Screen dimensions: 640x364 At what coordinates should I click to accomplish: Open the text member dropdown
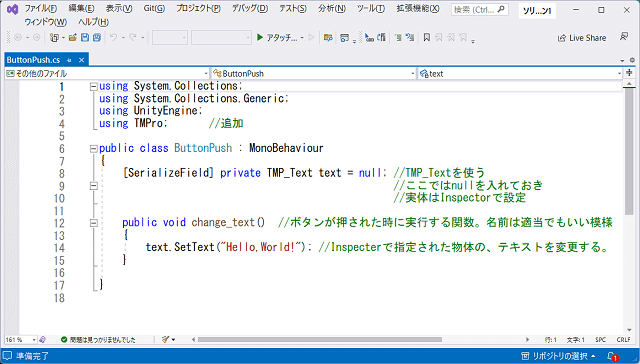click(x=520, y=73)
